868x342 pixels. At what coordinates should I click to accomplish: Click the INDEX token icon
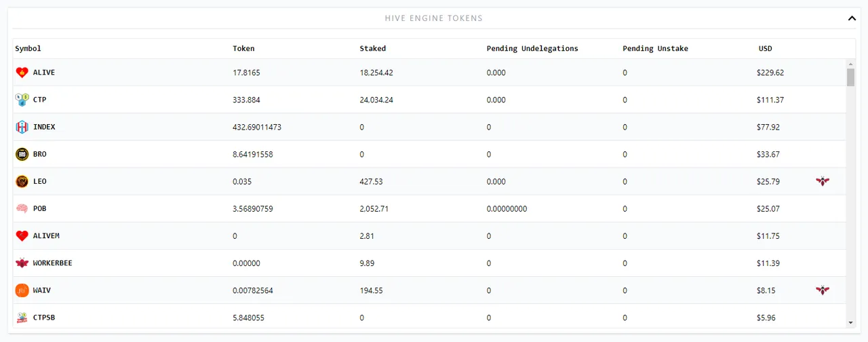(22, 127)
